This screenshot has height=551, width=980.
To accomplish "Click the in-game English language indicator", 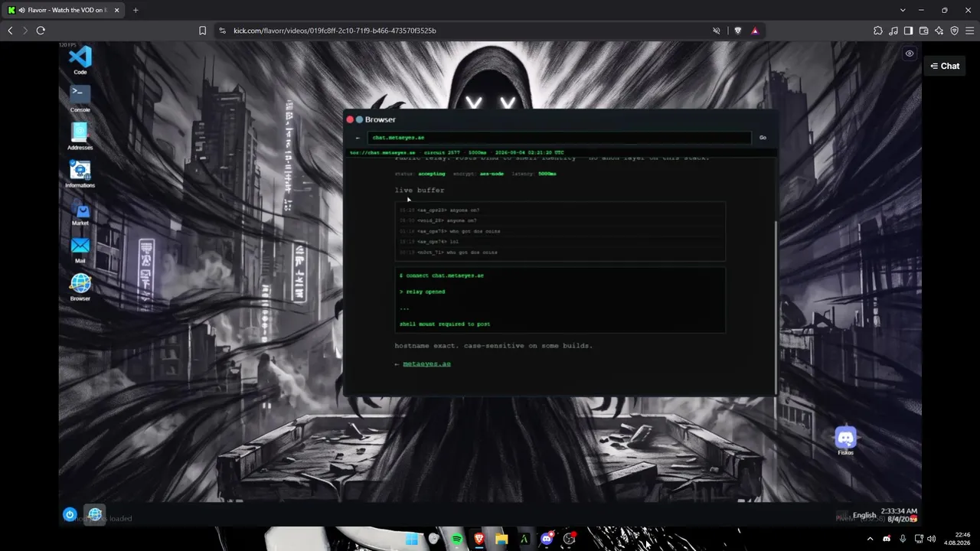I will (864, 515).
